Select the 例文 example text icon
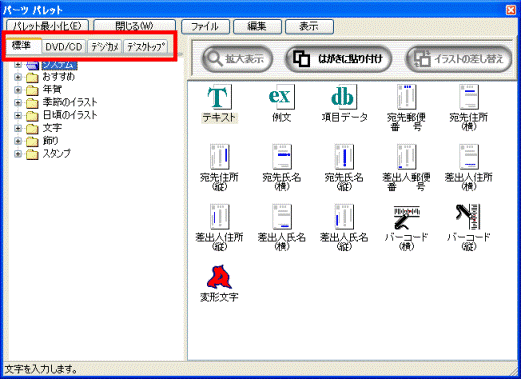 click(282, 97)
